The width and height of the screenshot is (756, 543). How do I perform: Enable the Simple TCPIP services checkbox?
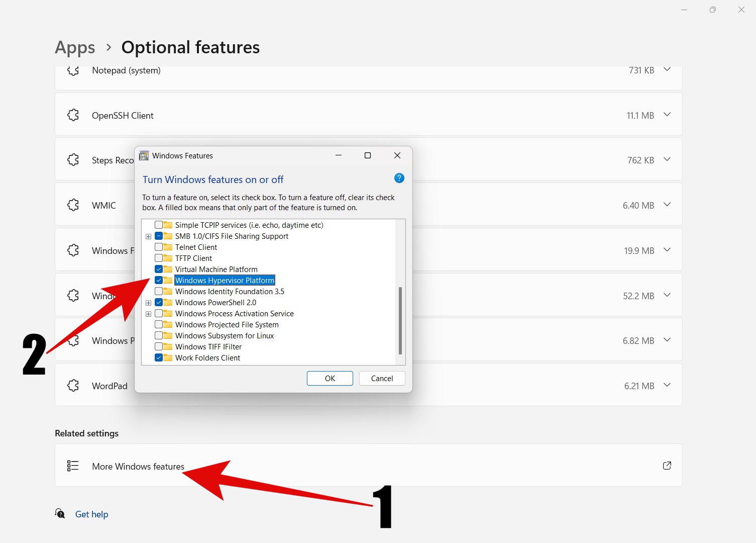pyautogui.click(x=159, y=225)
